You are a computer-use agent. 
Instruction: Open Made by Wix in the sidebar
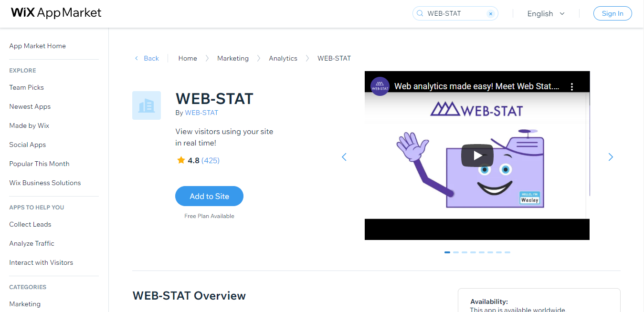[29, 125]
